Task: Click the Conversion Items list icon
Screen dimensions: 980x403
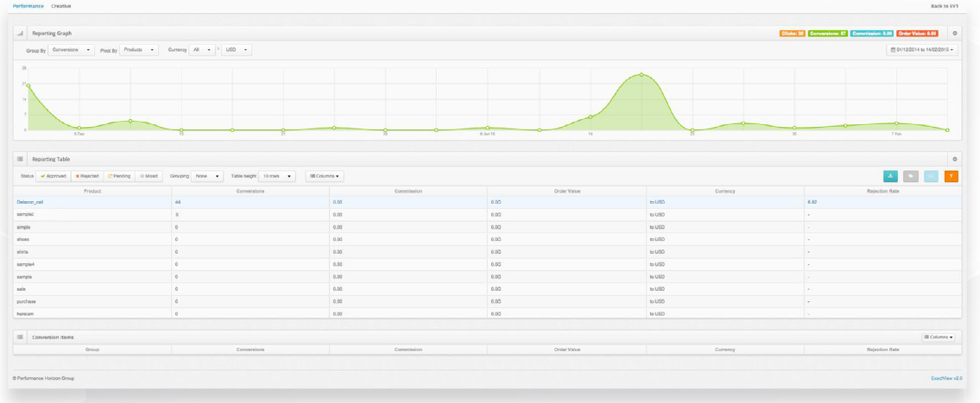Action: tap(20, 337)
